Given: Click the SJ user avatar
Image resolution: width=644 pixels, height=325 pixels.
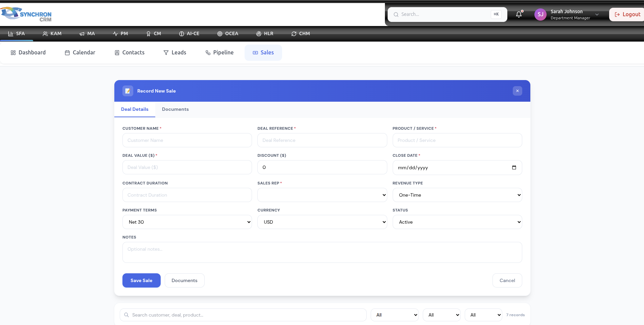Looking at the screenshot, I should click(x=540, y=15).
